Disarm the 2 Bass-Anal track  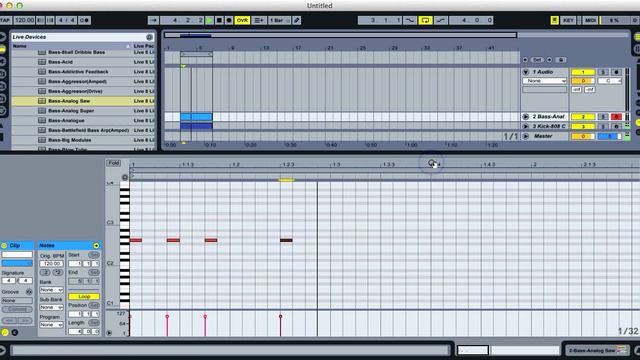tap(616, 117)
